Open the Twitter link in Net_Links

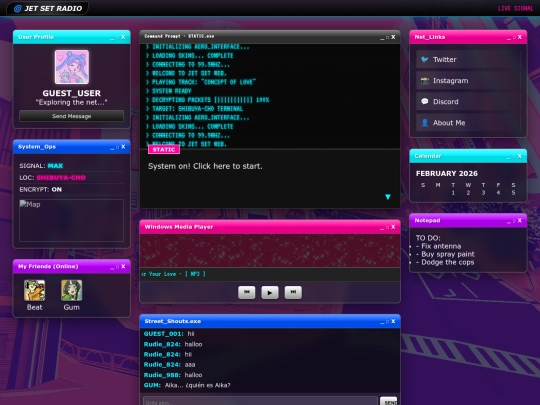pyautogui.click(x=468, y=60)
